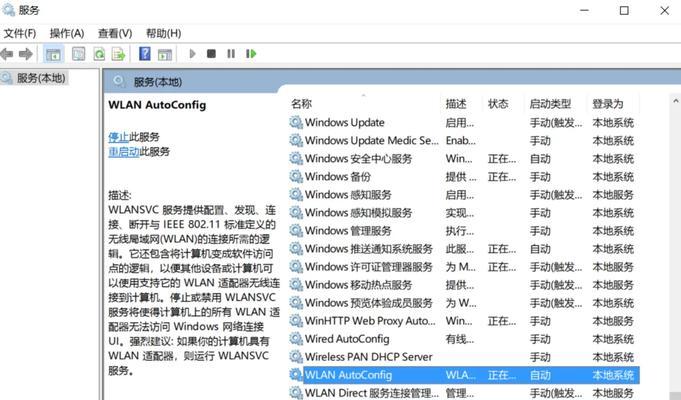681x400 pixels.
Task: Select the Windows Update Medic Se... service name
Action: point(372,140)
